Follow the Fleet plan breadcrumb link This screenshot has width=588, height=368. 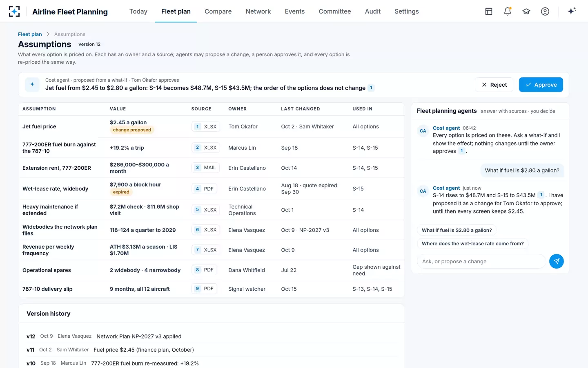point(30,34)
